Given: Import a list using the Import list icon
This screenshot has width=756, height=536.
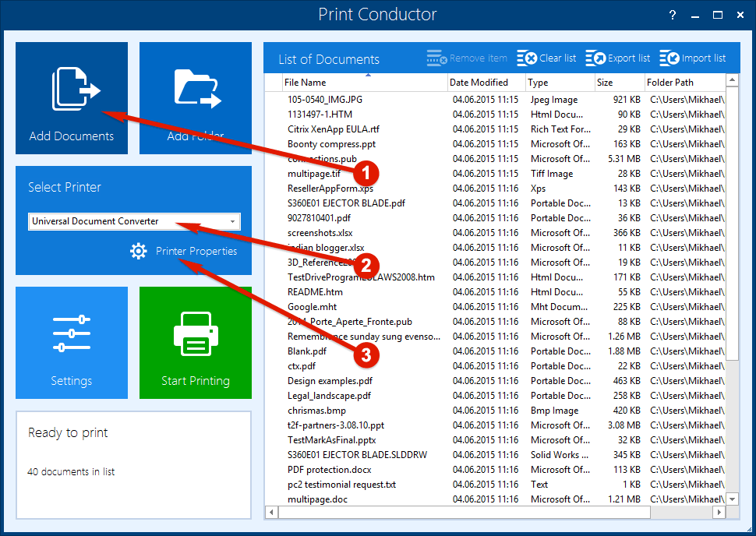Looking at the screenshot, I should (x=670, y=57).
